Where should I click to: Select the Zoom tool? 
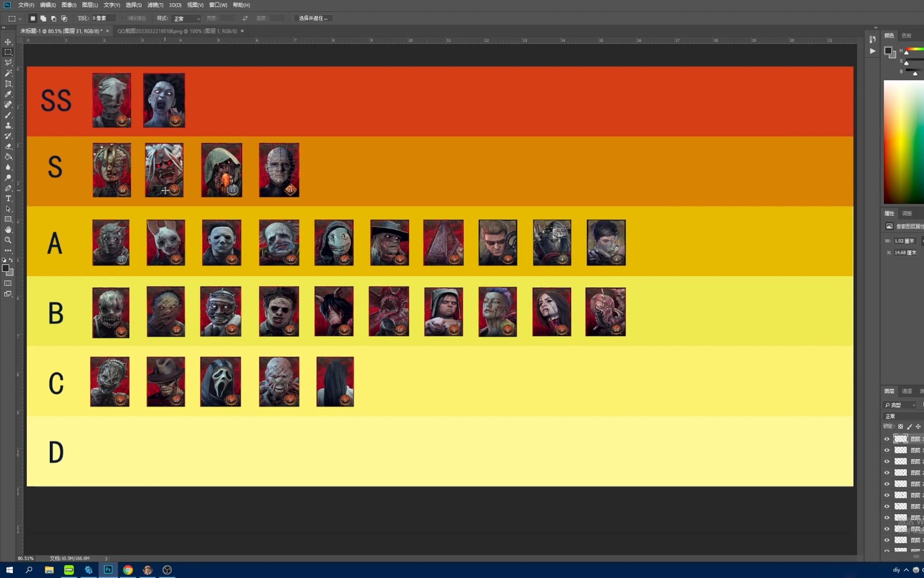pos(8,240)
